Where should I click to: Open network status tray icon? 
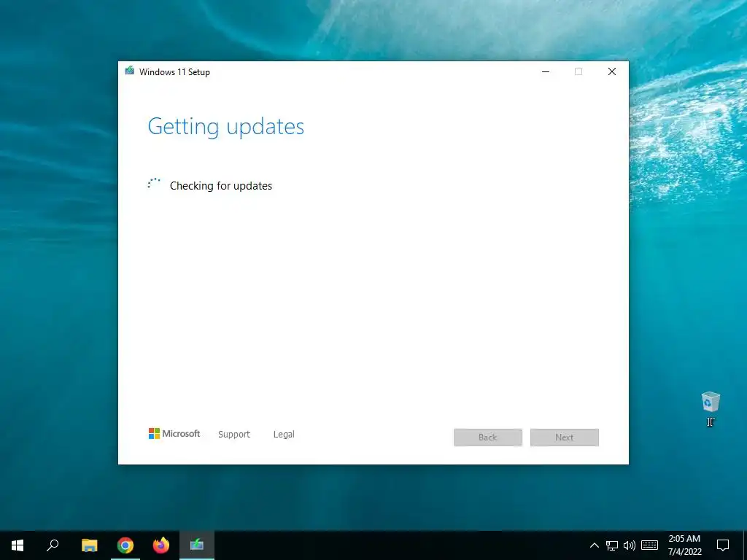[x=612, y=545]
